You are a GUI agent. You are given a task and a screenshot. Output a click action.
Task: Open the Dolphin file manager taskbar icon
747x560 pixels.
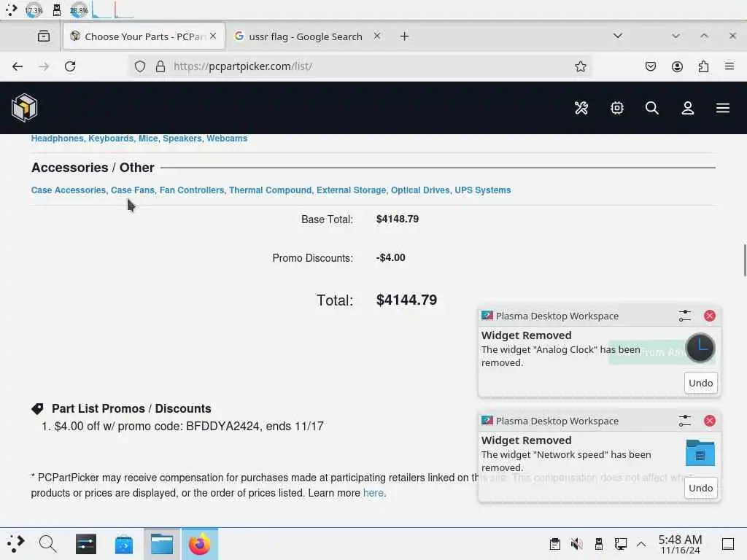point(161,544)
